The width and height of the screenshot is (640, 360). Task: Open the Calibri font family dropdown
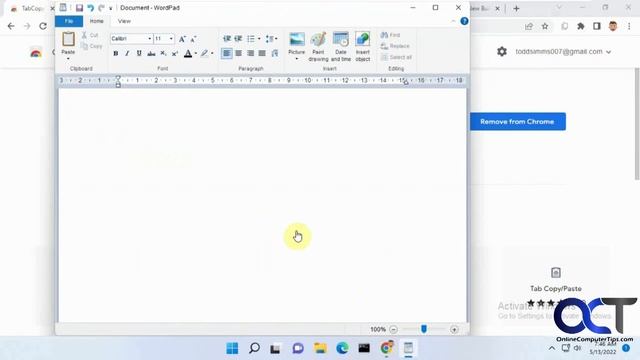pyautogui.click(x=149, y=38)
